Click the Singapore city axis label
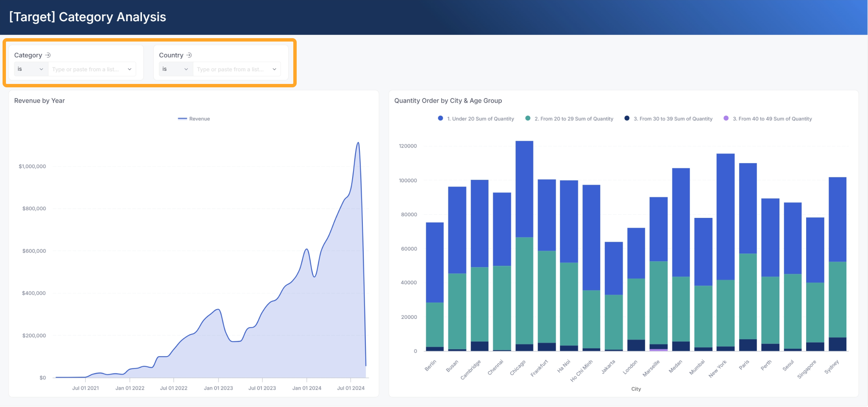 tap(807, 369)
